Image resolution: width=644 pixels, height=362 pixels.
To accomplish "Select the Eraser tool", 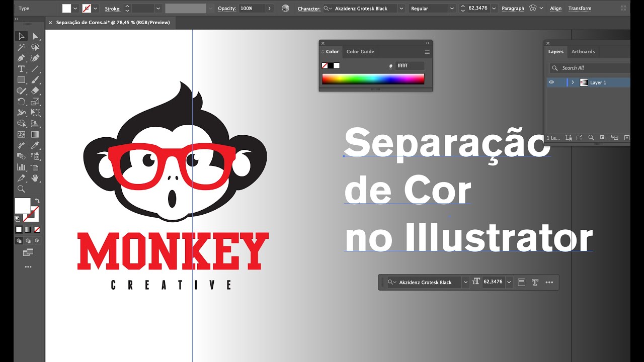I will pos(35,91).
